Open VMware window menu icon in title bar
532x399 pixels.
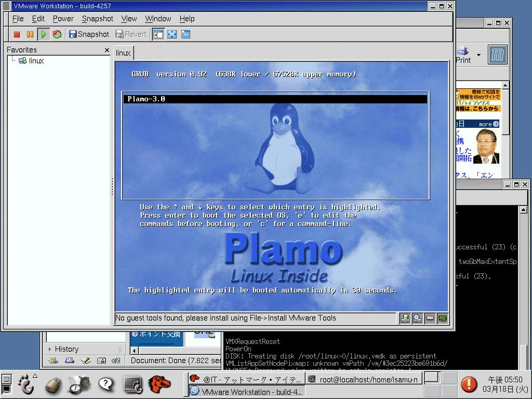pos(6,6)
